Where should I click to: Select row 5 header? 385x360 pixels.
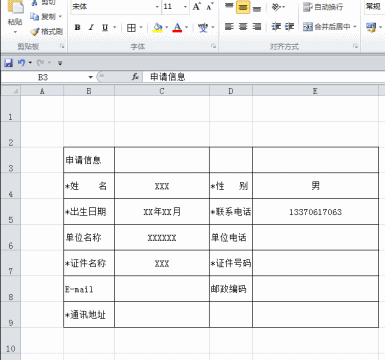tap(11, 212)
